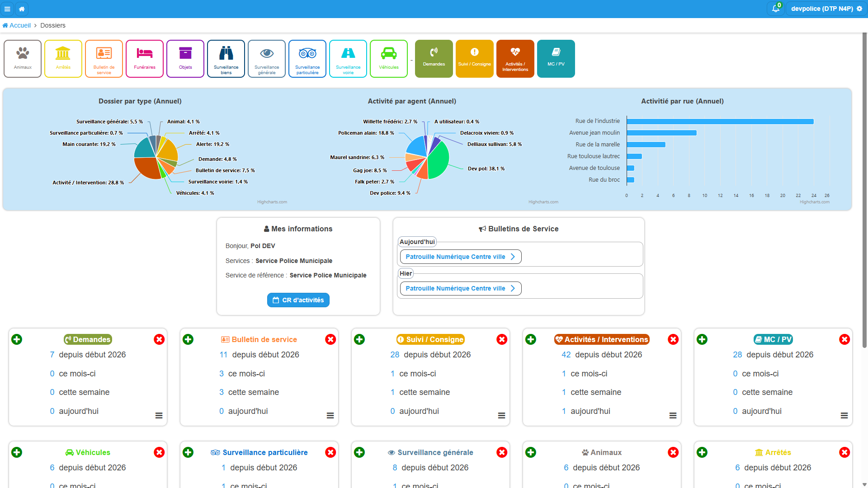868x488 pixels.
Task: Click the Véhicules card title
Action: click(x=88, y=452)
